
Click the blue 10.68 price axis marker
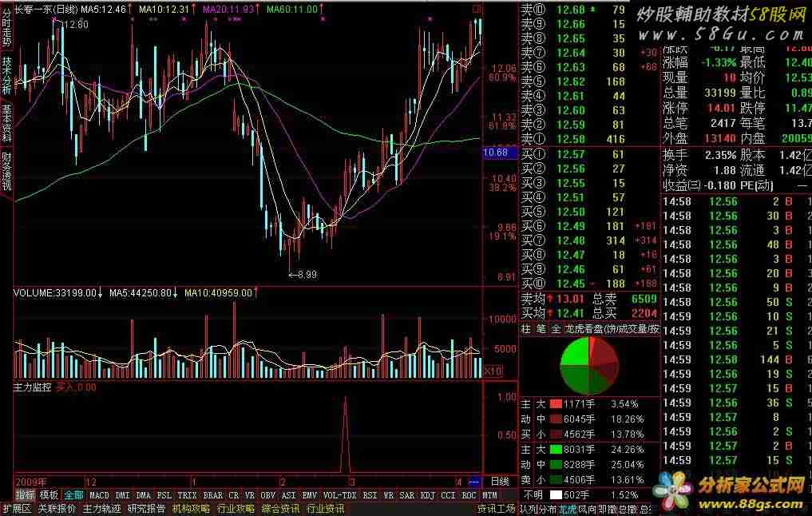click(x=499, y=153)
